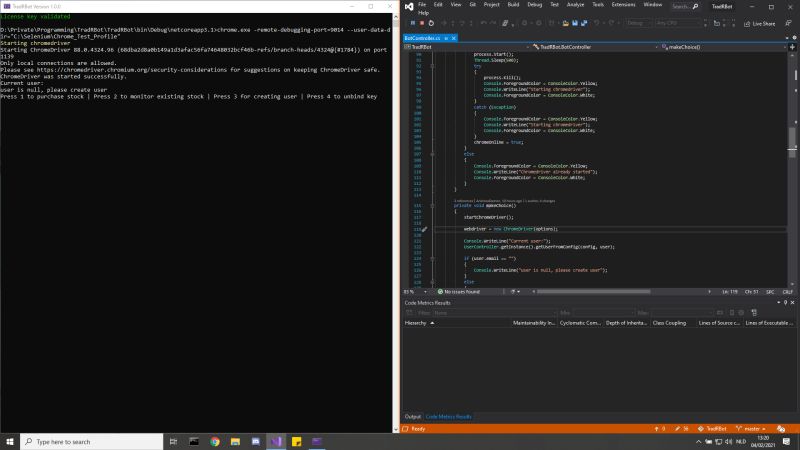800x450 pixels.
Task: Open editor tab settings gear icon
Action: tap(794, 38)
